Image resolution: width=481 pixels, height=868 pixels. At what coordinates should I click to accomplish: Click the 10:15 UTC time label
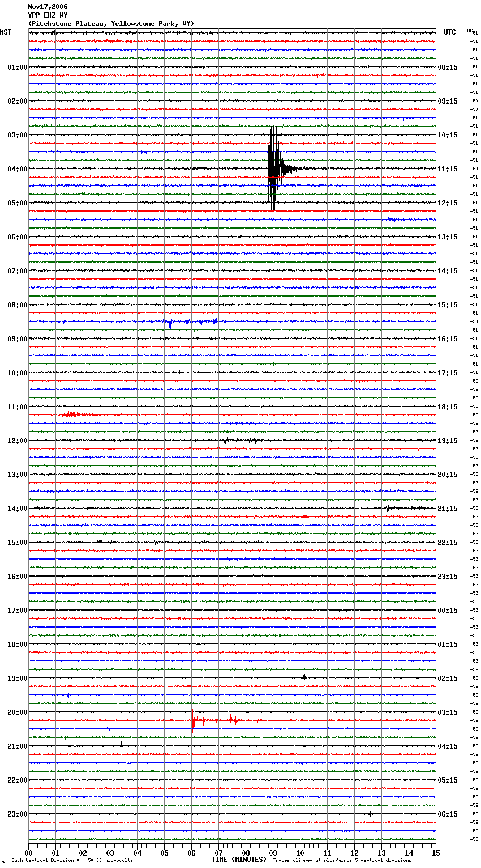448,135
